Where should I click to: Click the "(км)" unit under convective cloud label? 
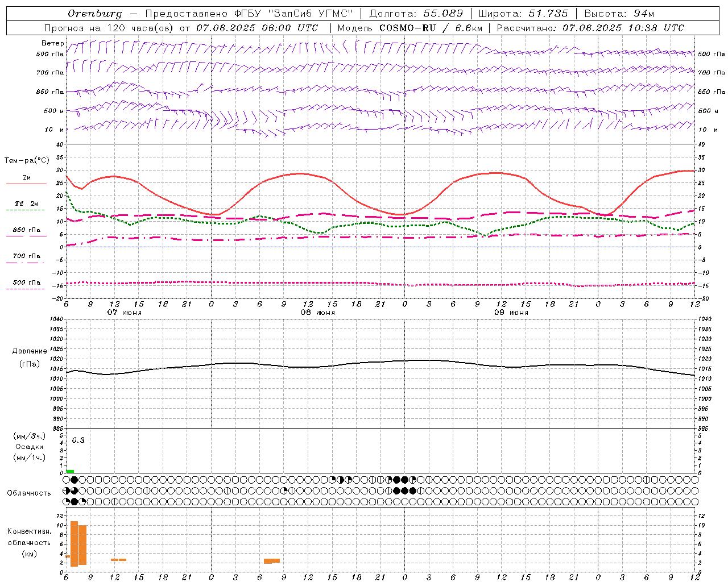[x=30, y=554]
